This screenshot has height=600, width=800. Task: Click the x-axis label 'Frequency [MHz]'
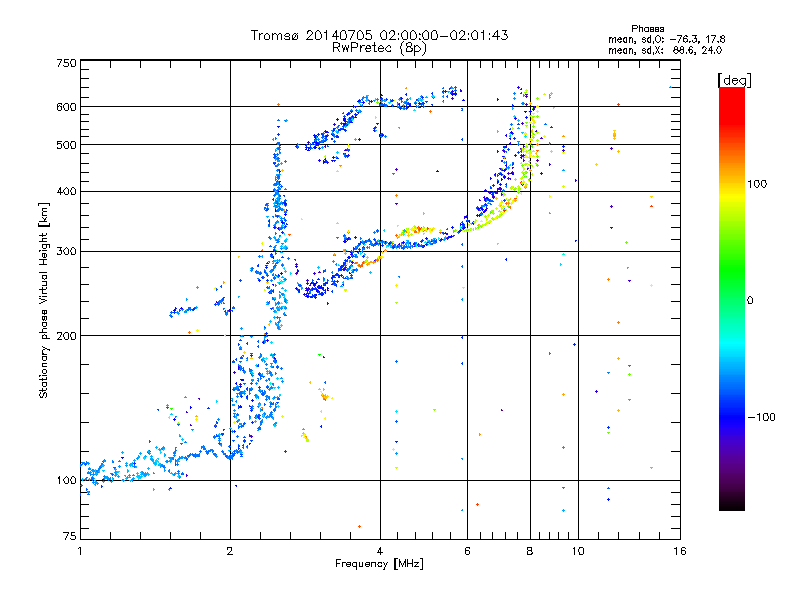(x=379, y=564)
